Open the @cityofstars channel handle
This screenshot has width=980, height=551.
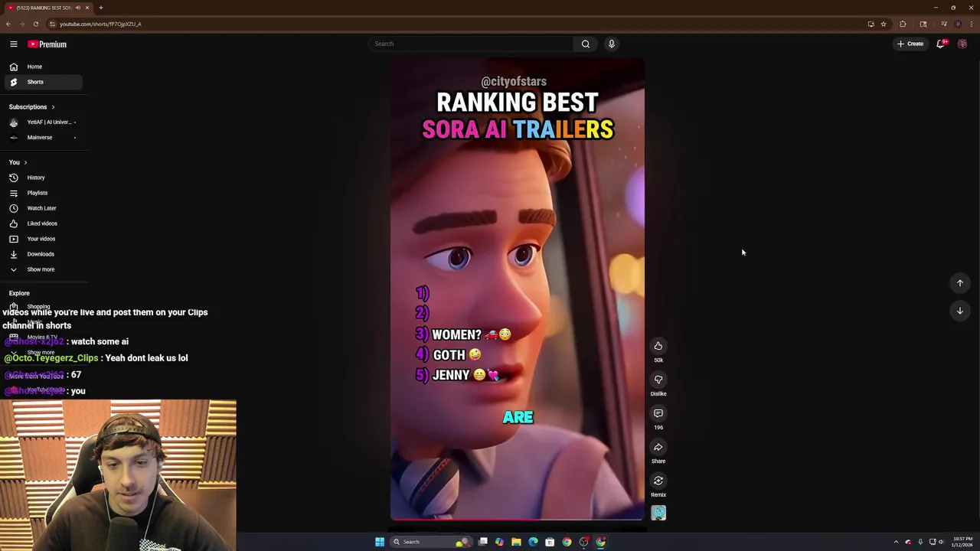[514, 81]
